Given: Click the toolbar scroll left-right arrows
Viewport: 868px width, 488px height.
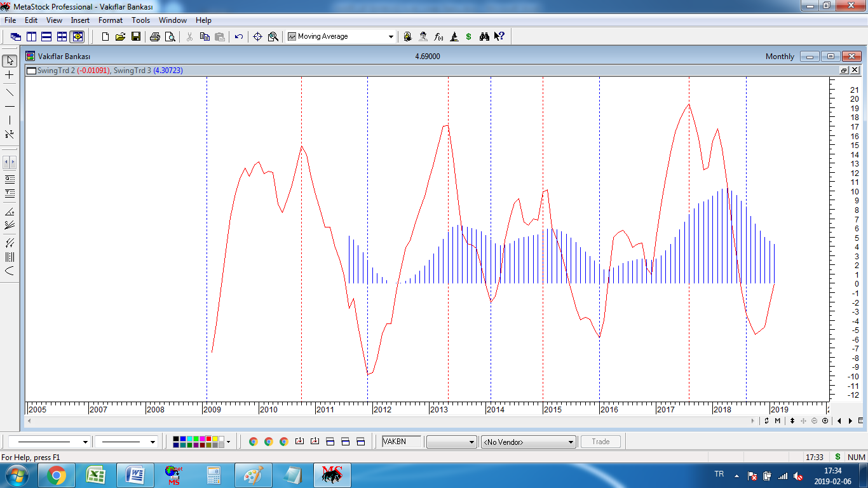Looking at the screenshot, I should 10,163.
